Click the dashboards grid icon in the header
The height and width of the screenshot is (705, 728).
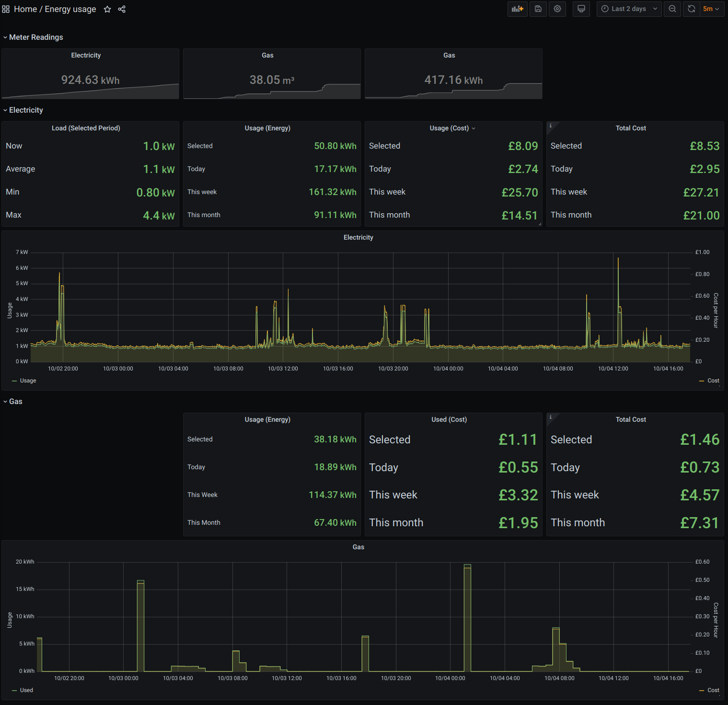(6, 9)
